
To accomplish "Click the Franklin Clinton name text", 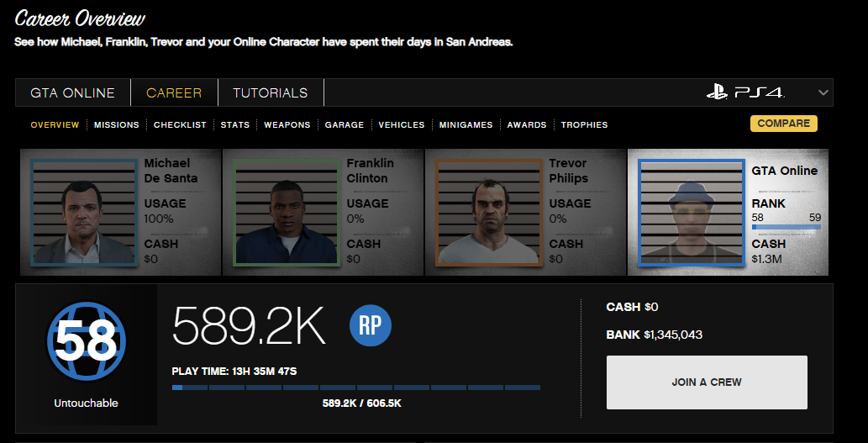I will (371, 171).
